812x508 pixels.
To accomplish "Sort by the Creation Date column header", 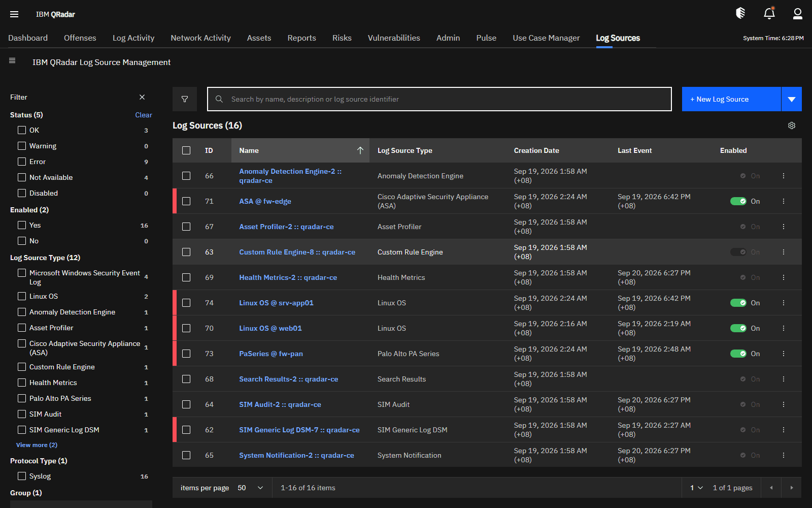I will tap(536, 150).
